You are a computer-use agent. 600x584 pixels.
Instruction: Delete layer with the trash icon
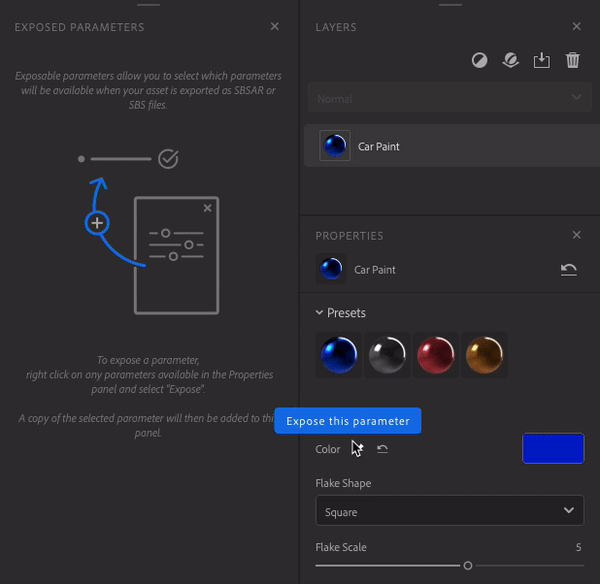coord(572,60)
